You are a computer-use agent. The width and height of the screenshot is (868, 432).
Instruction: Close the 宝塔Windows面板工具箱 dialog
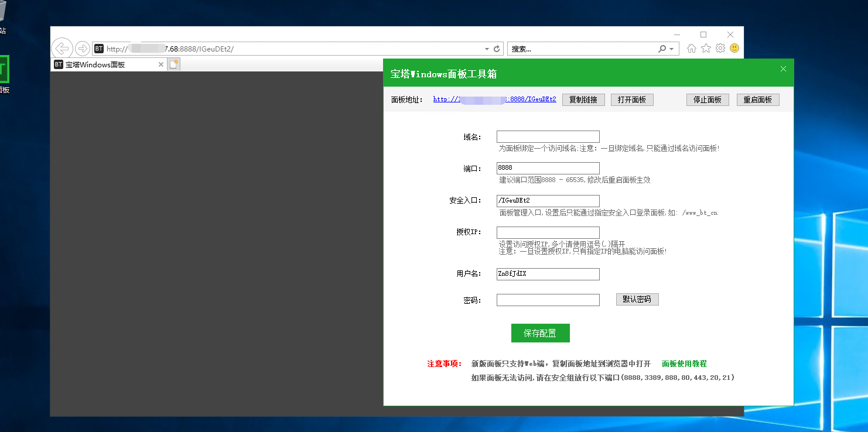[x=784, y=69]
